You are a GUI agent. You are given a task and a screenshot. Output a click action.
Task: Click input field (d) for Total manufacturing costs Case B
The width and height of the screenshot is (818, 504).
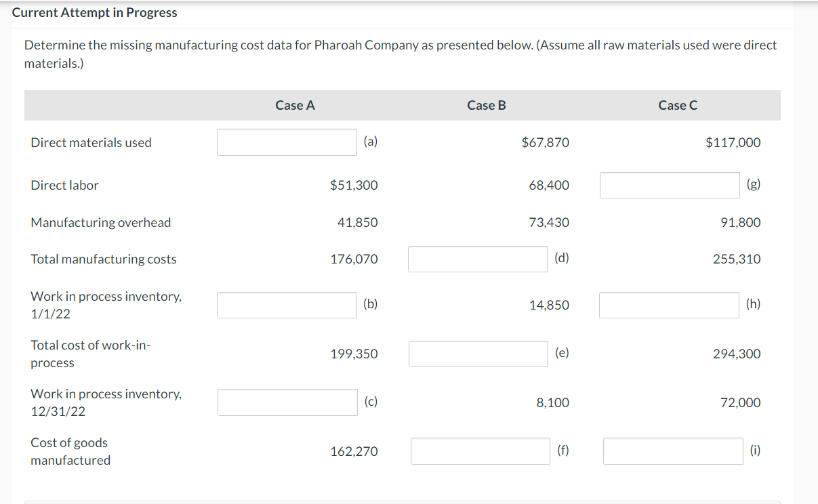[477, 259]
